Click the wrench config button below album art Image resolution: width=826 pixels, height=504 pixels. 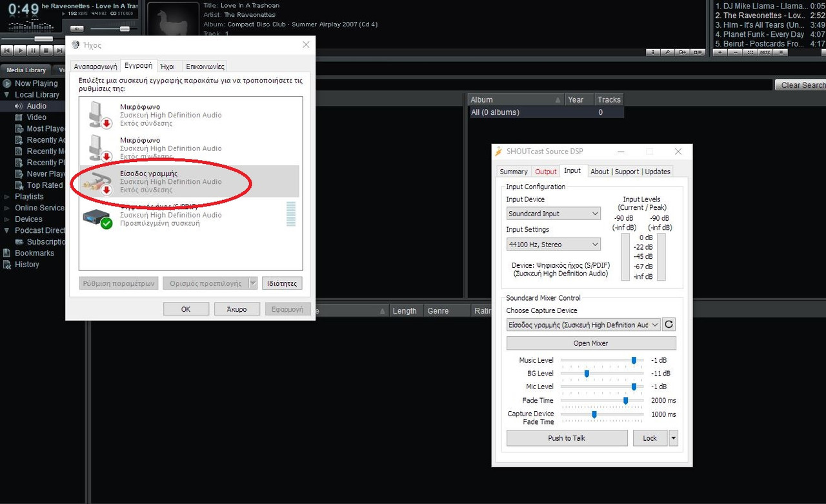coord(668,52)
